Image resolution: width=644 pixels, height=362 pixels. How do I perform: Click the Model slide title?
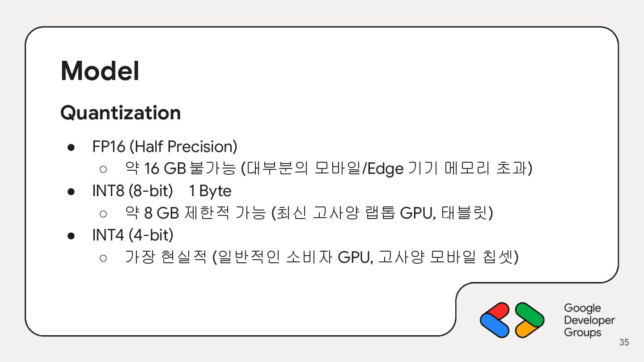click(100, 71)
